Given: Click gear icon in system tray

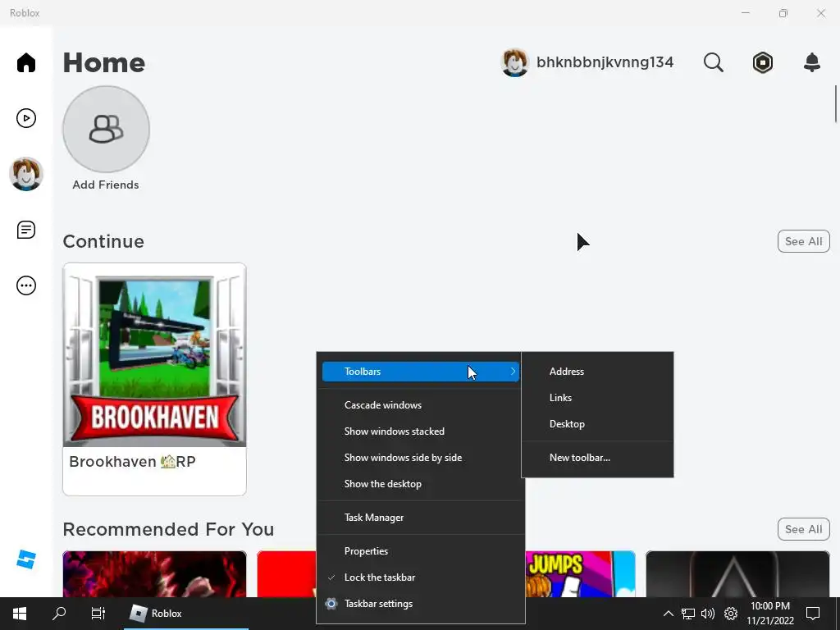Looking at the screenshot, I should pos(731,614).
